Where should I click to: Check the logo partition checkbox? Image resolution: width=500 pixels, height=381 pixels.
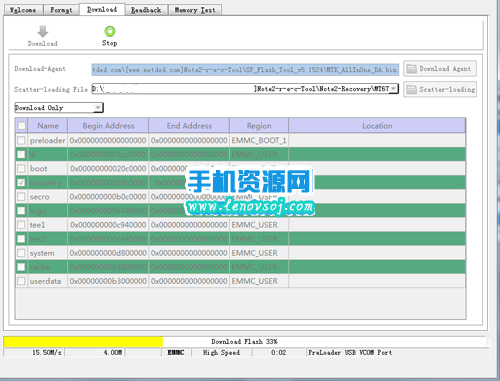pyautogui.click(x=21, y=211)
